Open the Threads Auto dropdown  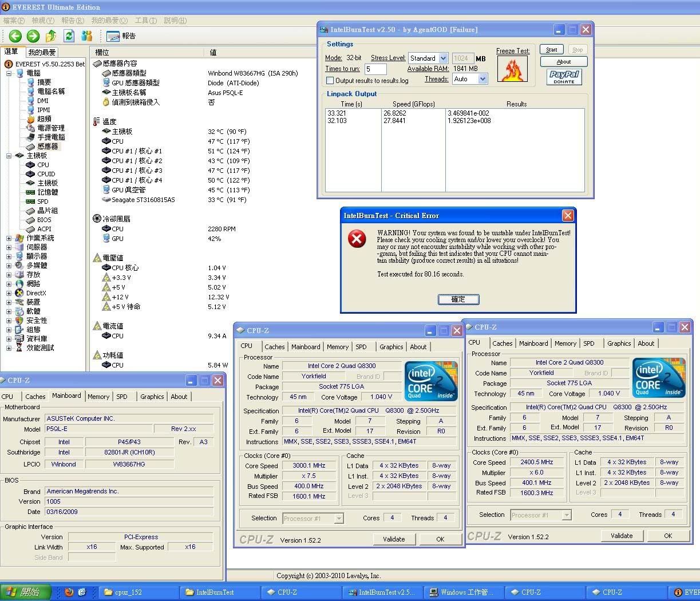tap(483, 80)
